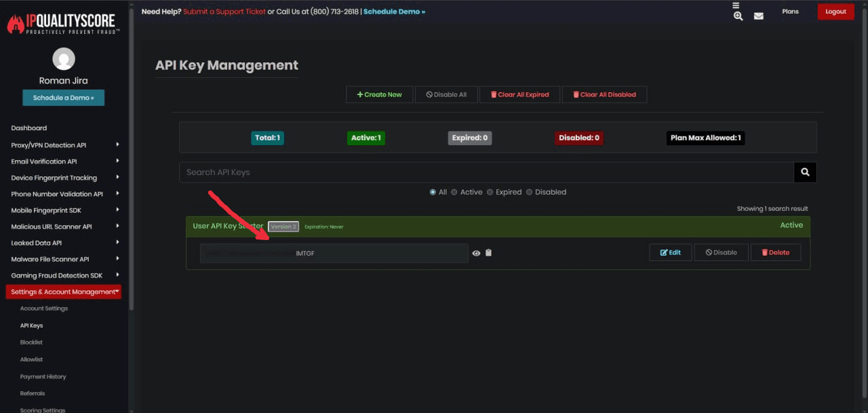The width and height of the screenshot is (868, 413).
Task: Click the hamburger menu icon in header
Action: point(736,5)
